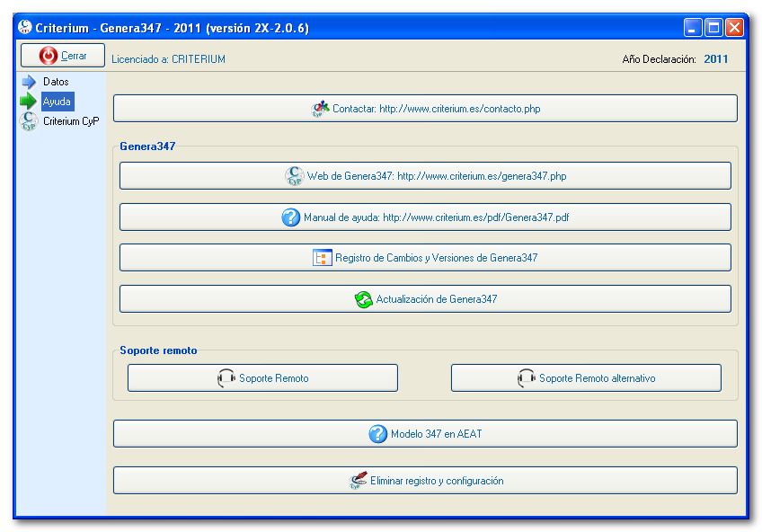This screenshot has height=532, width=762.
Task: Choose Eliminar registro y configuración
Action: (425, 481)
